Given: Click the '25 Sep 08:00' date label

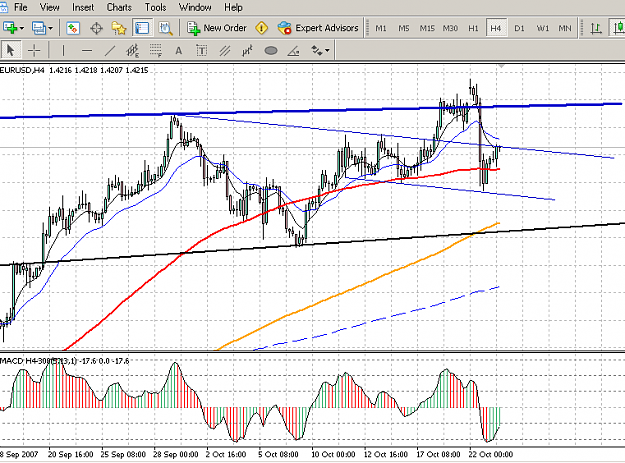Looking at the screenshot, I should point(123,455).
